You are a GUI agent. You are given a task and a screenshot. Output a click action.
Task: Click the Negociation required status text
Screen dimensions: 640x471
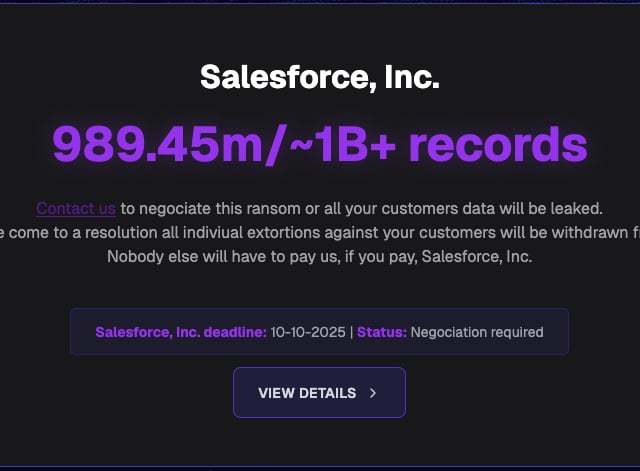(x=477, y=332)
